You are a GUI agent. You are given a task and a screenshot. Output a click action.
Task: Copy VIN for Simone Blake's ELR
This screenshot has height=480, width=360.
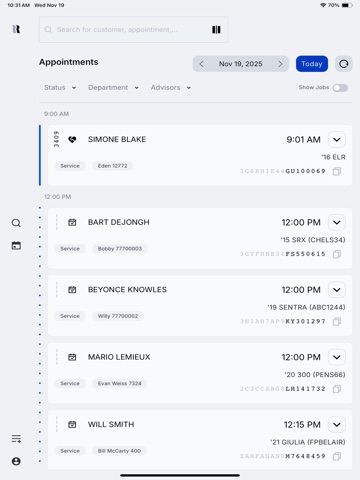pyautogui.click(x=337, y=171)
